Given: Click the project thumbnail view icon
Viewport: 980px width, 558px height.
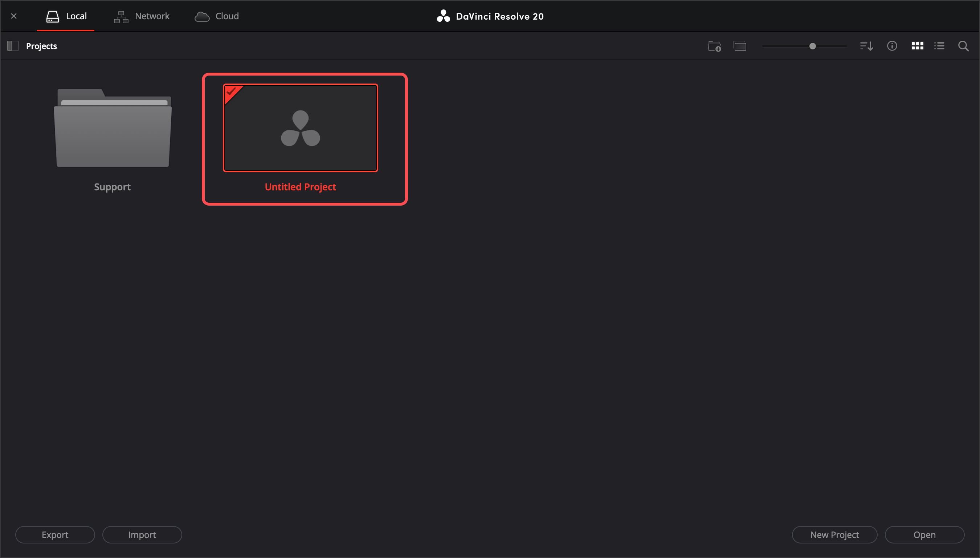Looking at the screenshot, I should 740,46.
